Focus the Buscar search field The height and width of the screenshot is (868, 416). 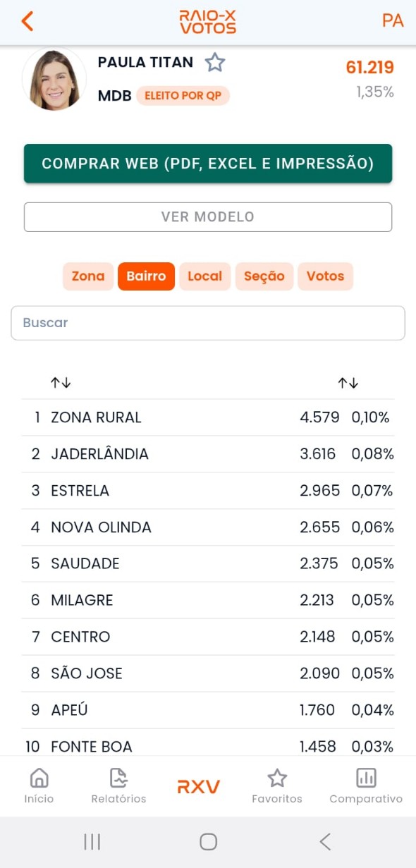click(208, 323)
